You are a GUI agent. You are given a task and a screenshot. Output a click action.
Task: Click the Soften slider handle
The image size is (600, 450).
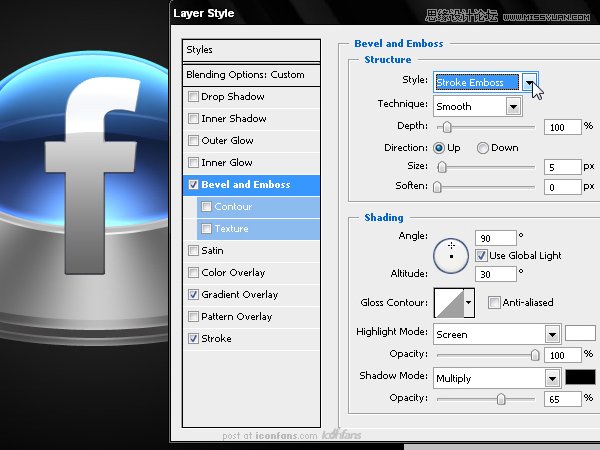coord(437,187)
